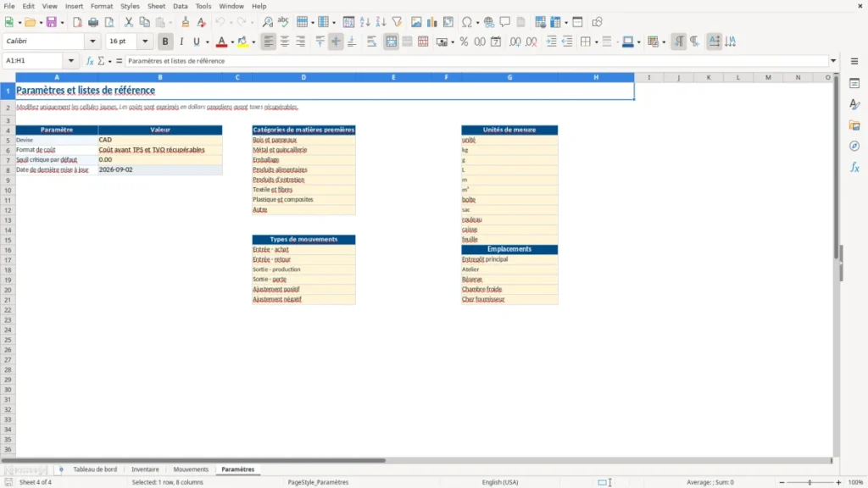Expand the Font Name dropdown
Image resolution: width=868 pixels, height=488 pixels.
pyautogui.click(x=92, y=41)
